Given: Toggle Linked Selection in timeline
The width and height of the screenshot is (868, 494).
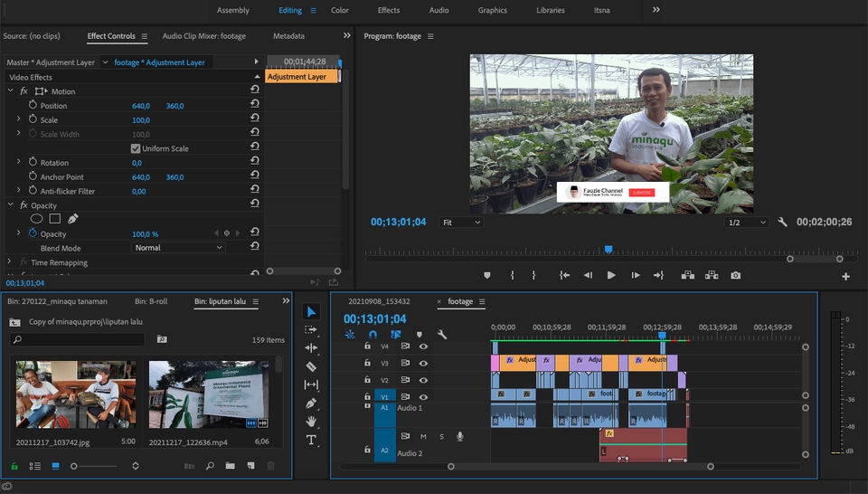Looking at the screenshot, I should 395,335.
